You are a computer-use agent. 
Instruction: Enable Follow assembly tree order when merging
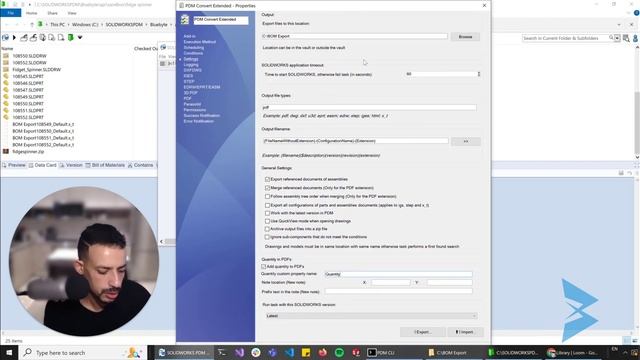pyautogui.click(x=267, y=196)
